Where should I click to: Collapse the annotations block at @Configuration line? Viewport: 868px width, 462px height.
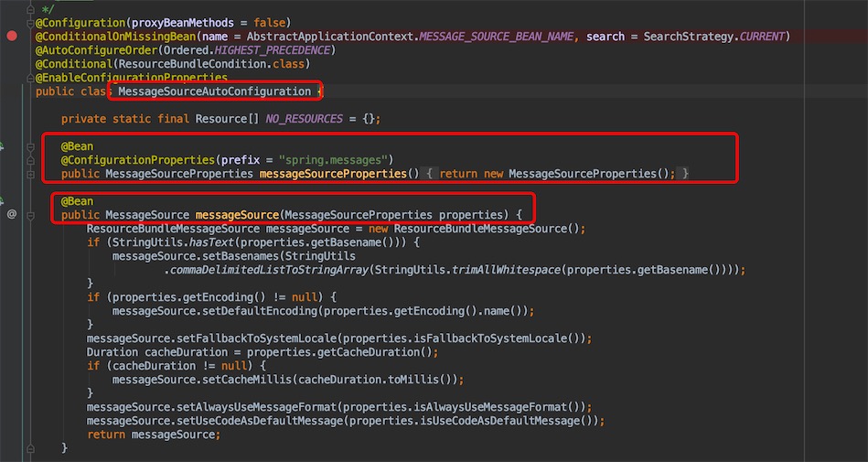click(x=30, y=23)
